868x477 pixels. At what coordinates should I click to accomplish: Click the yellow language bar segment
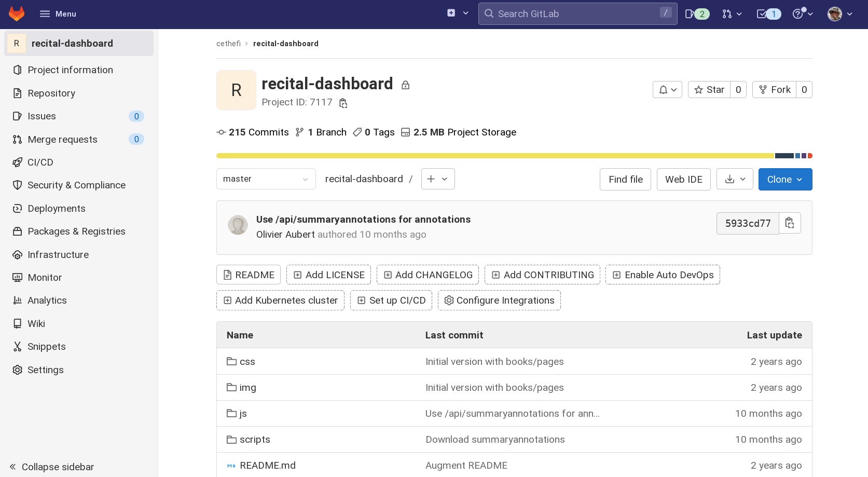[x=495, y=156]
